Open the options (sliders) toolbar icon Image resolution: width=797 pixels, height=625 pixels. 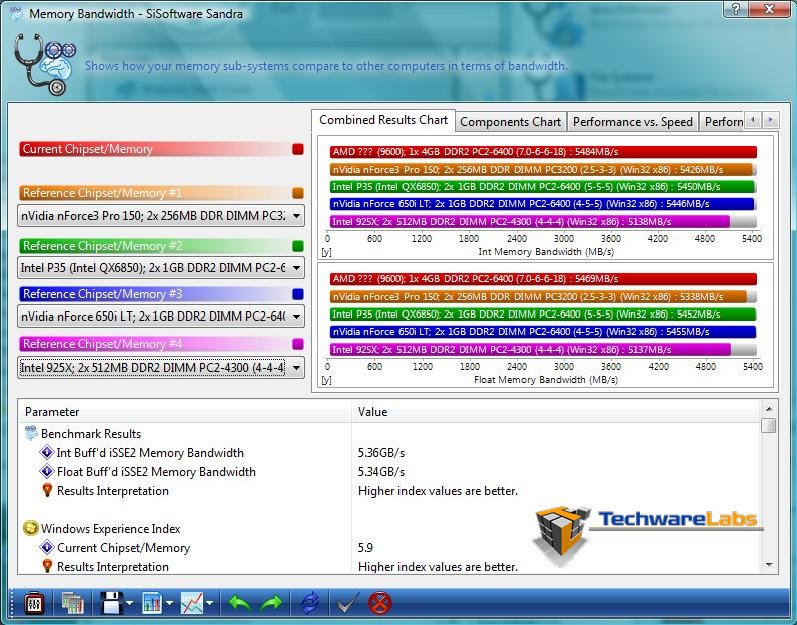click(34, 603)
